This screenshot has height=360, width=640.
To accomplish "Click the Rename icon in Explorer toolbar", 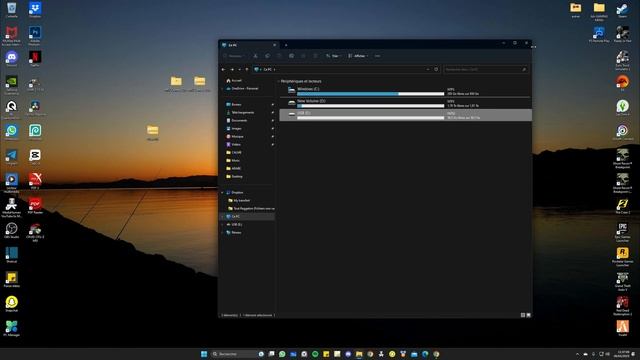I will point(291,56).
